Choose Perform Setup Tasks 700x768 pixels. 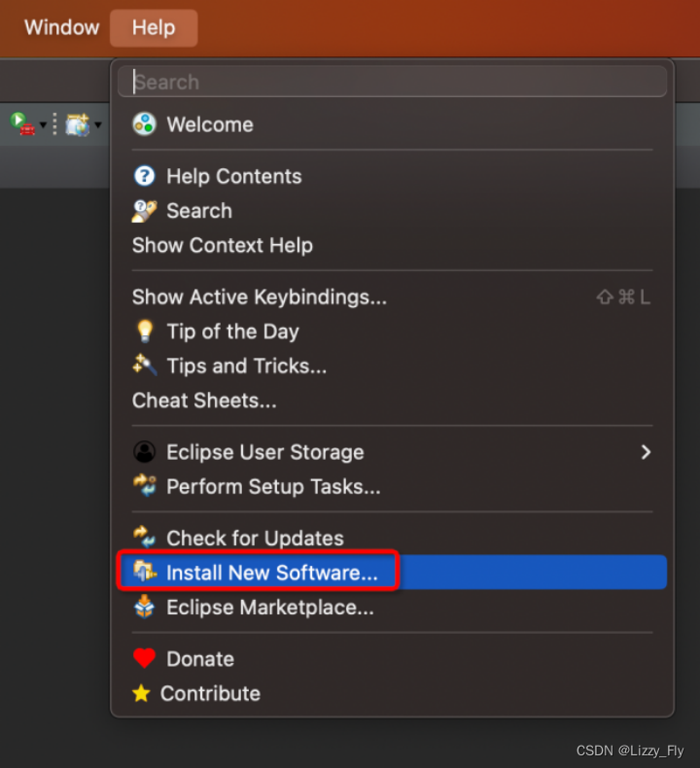[392, 487]
